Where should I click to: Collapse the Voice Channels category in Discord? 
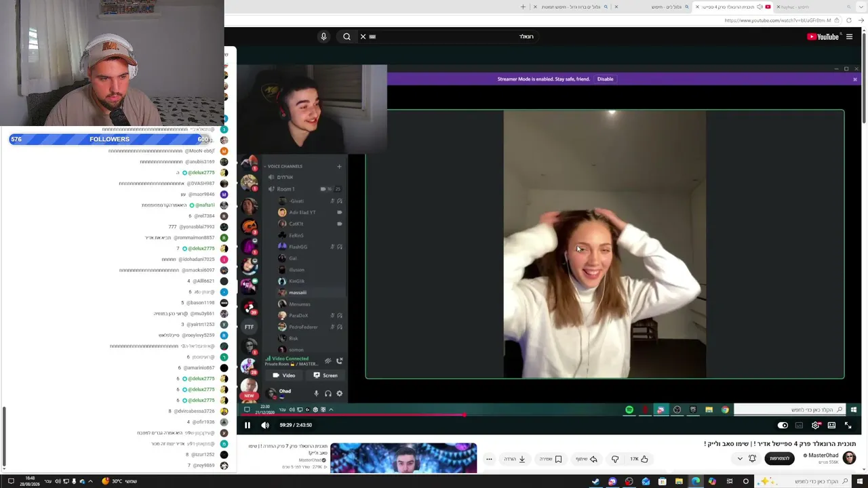[285, 166]
